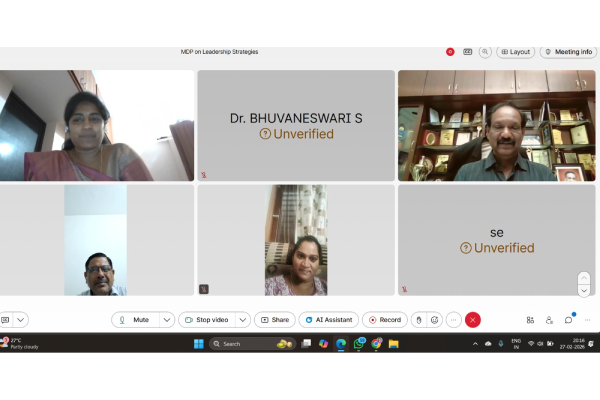Click the closed captions icon at top
Image resolution: width=600 pixels, height=400 pixels.
tap(468, 52)
